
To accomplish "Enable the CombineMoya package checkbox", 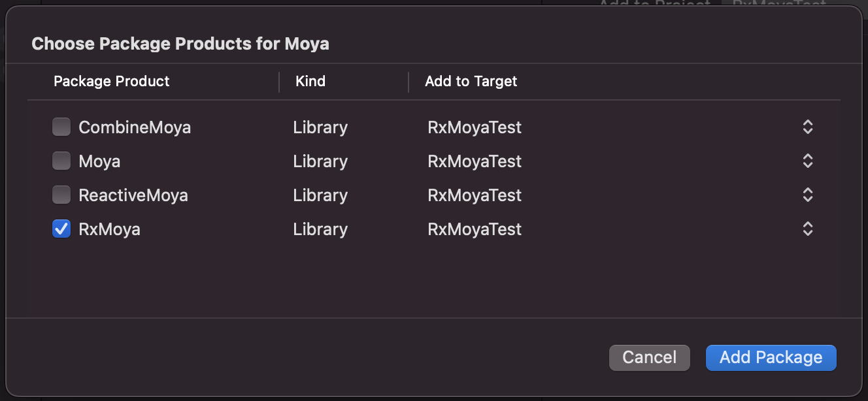I will pos(61,127).
